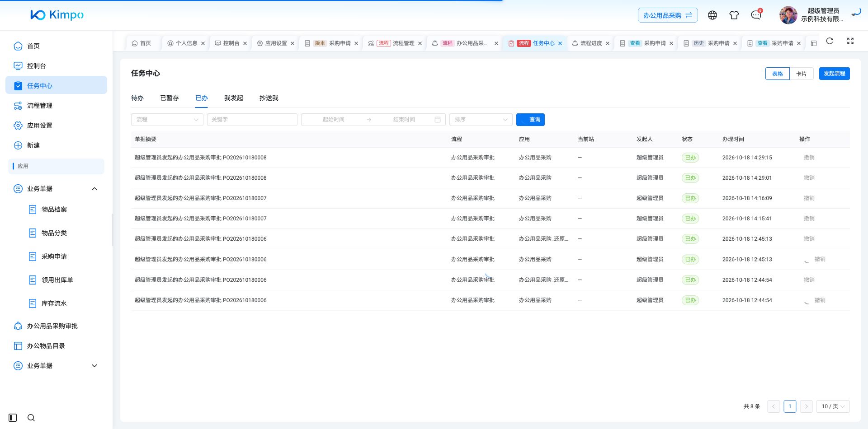Image resolution: width=868 pixels, height=429 pixels.
Task: Toggle sidebar collapse icon
Action: tap(13, 418)
